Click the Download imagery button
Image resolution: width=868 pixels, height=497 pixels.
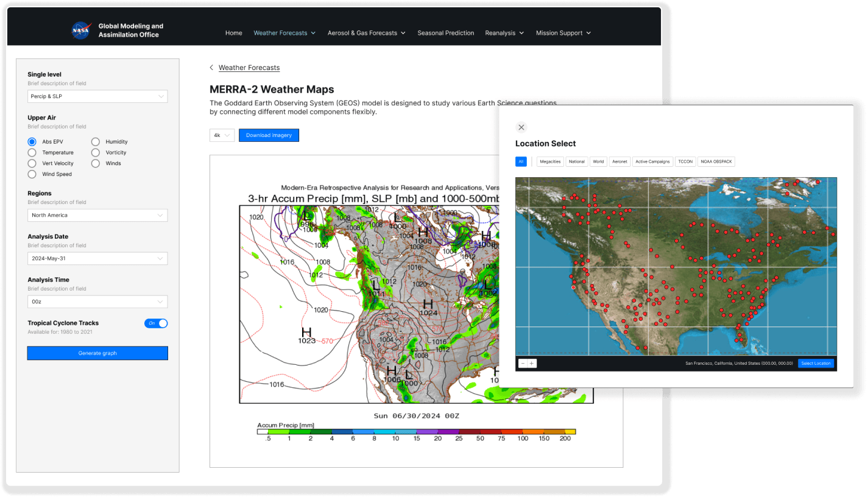[269, 135]
